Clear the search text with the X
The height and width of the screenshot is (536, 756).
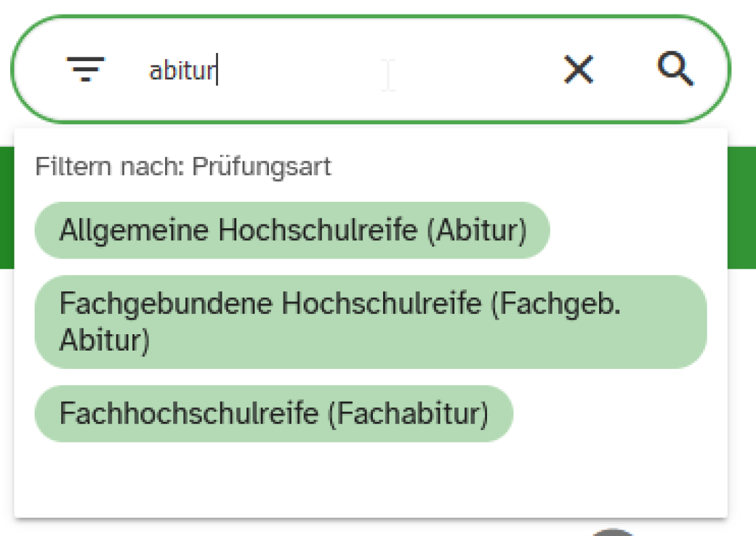[x=578, y=69]
